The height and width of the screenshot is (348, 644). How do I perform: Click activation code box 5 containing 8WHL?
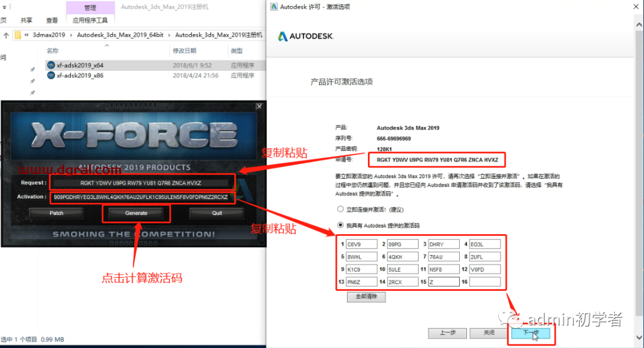click(361, 257)
